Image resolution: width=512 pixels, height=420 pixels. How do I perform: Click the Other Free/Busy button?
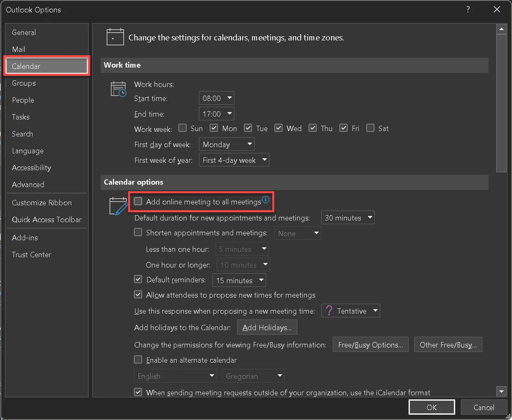[x=448, y=345]
